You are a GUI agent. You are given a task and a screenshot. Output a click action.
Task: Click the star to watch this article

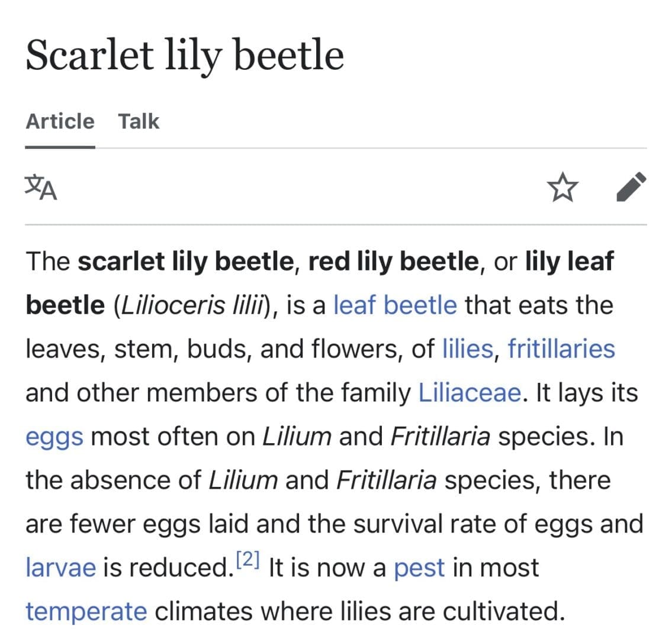[x=562, y=187]
